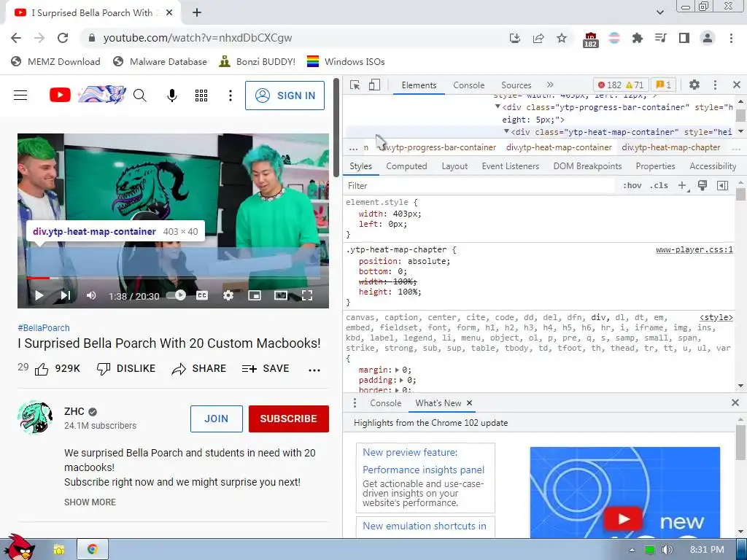Toggle computed styles sidebar pane
Image resolution: width=747 pixels, height=560 pixels.
722,186
